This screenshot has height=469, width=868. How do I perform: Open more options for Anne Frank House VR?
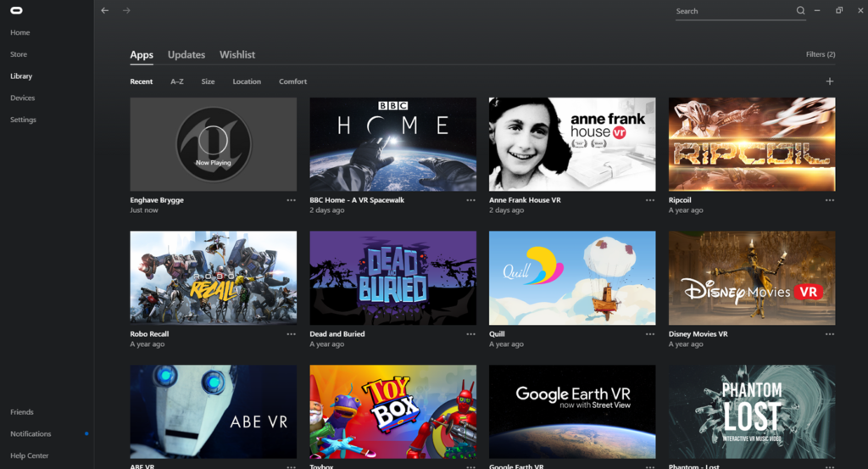click(x=650, y=200)
